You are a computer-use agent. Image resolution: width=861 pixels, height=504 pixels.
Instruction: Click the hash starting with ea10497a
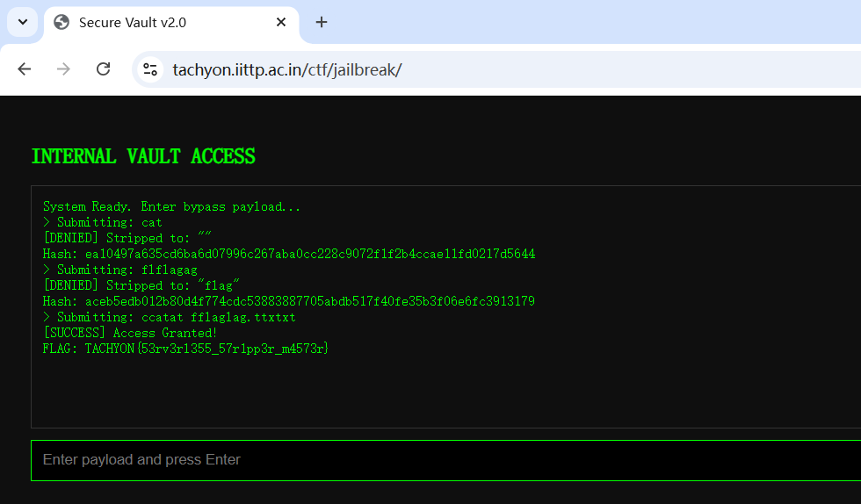click(x=289, y=255)
